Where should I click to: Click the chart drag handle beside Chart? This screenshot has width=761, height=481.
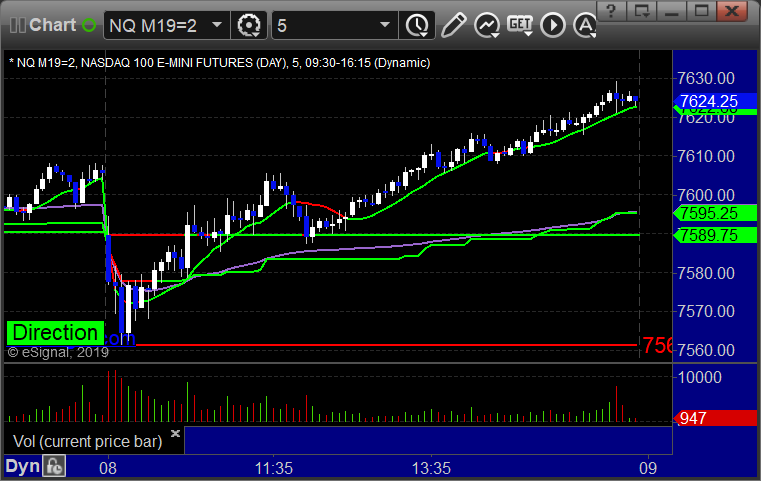(x=17, y=25)
